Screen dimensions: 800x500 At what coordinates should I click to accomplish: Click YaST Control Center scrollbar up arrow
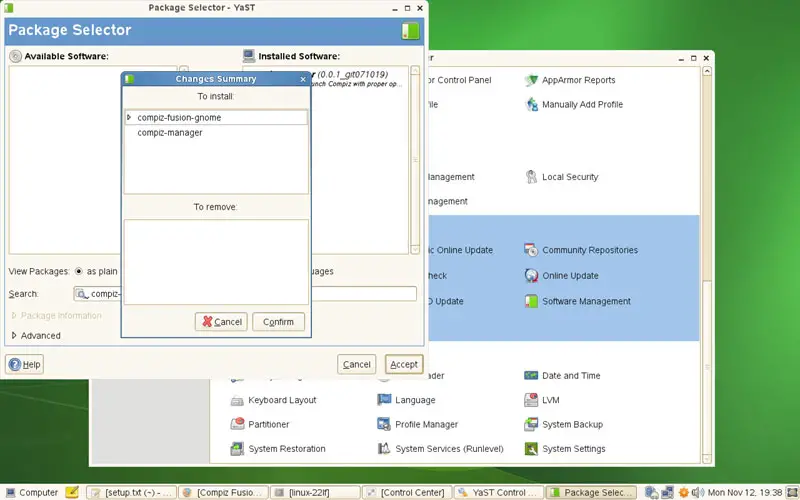707,71
